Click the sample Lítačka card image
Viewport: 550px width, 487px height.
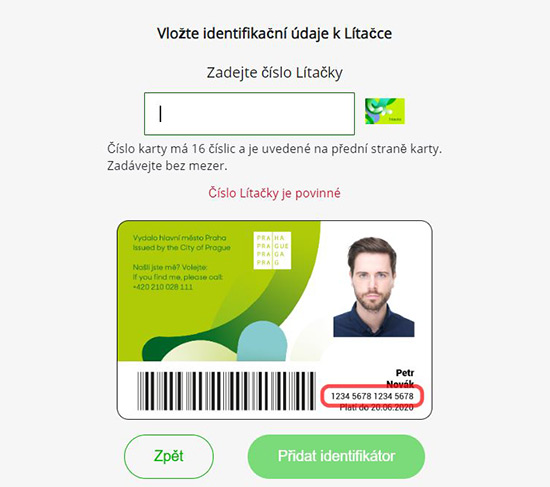[x=275, y=320]
